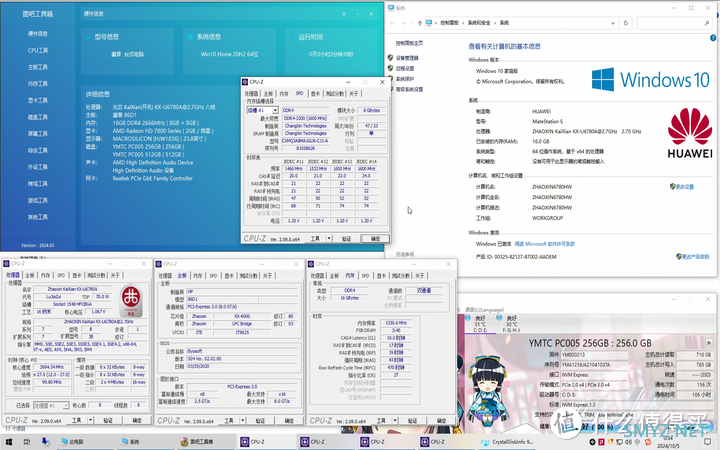Click 验证 in CPU-Z processor window
The image size is (720, 450).
click(108, 420)
